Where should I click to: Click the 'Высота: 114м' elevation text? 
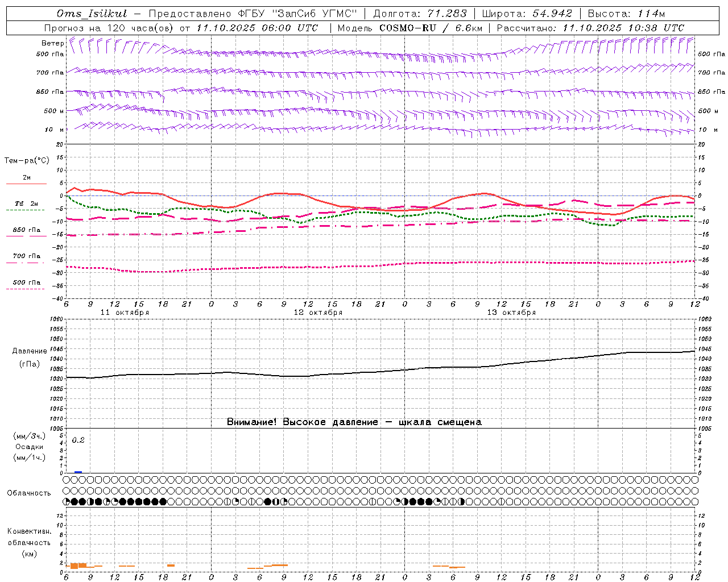click(x=626, y=14)
